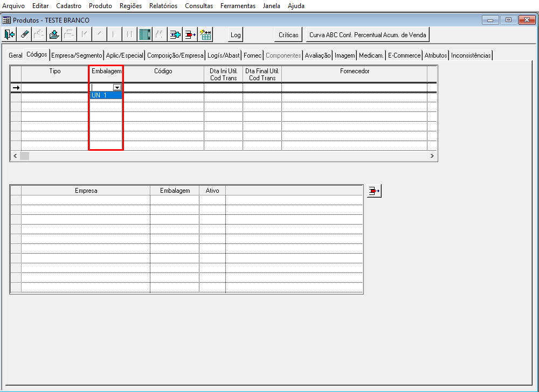539x392 pixels.
Task: Switch to the Inconsistências tab
Action: click(471, 55)
